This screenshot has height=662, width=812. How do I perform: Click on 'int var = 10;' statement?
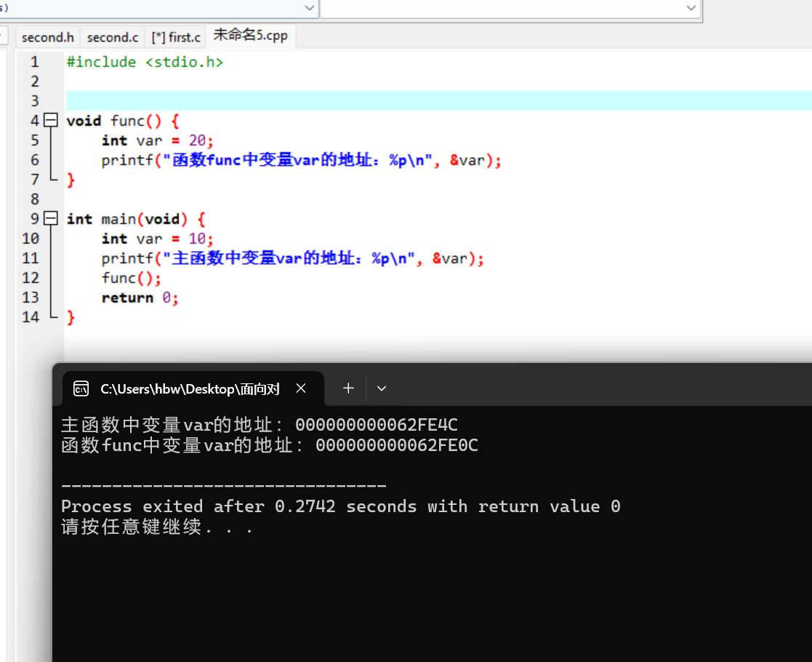pyautogui.click(x=158, y=239)
